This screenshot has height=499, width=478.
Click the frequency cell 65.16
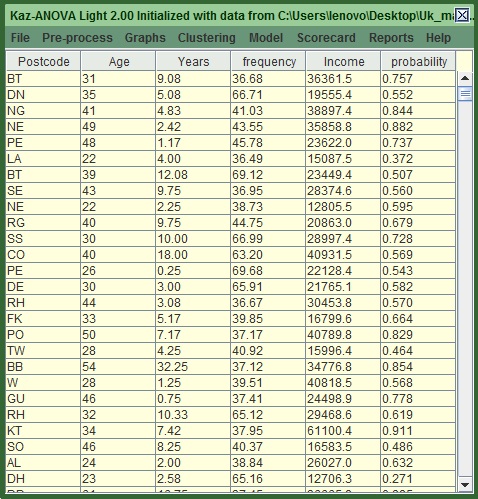[268, 479]
